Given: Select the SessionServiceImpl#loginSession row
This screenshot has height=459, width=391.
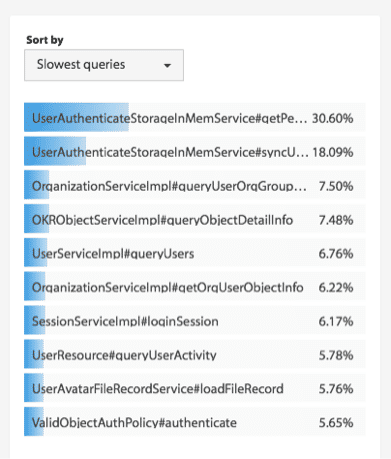Looking at the screenshot, I should (195, 320).
